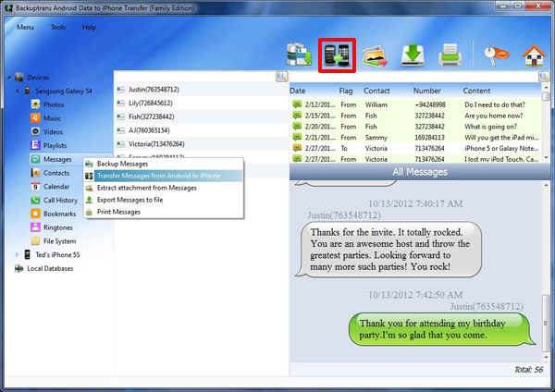Click the printer toolbar icon
Image resolution: width=555 pixels, height=392 pixels.
click(450, 55)
